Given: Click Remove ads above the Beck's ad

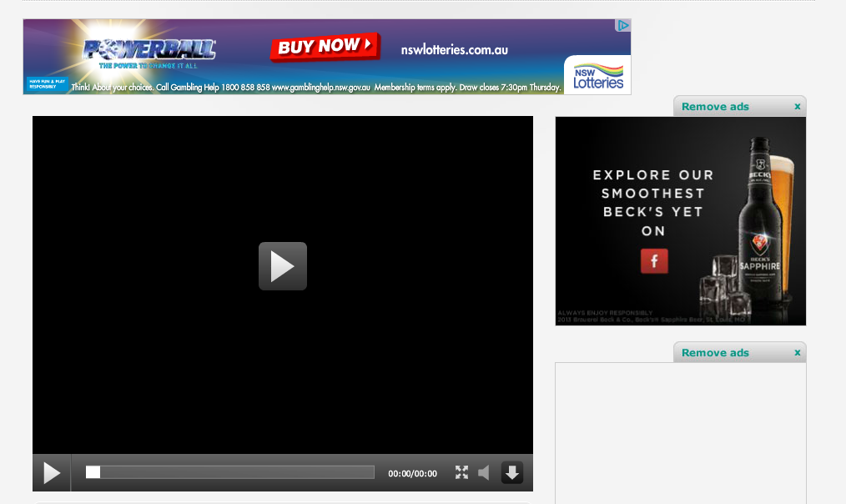Looking at the screenshot, I should [x=715, y=107].
